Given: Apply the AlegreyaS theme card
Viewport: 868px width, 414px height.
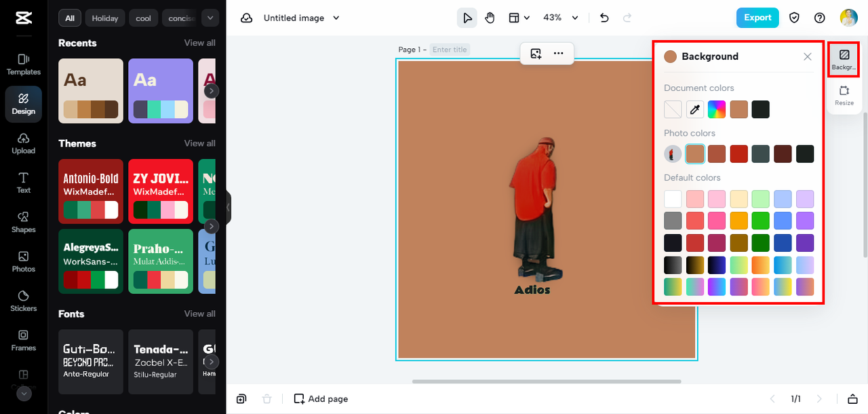Looking at the screenshot, I should [91, 261].
